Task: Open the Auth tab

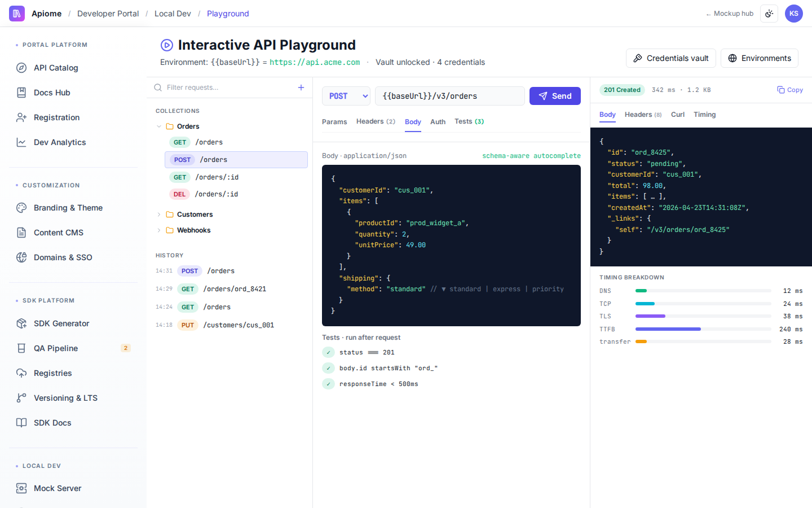Action: [438, 122]
